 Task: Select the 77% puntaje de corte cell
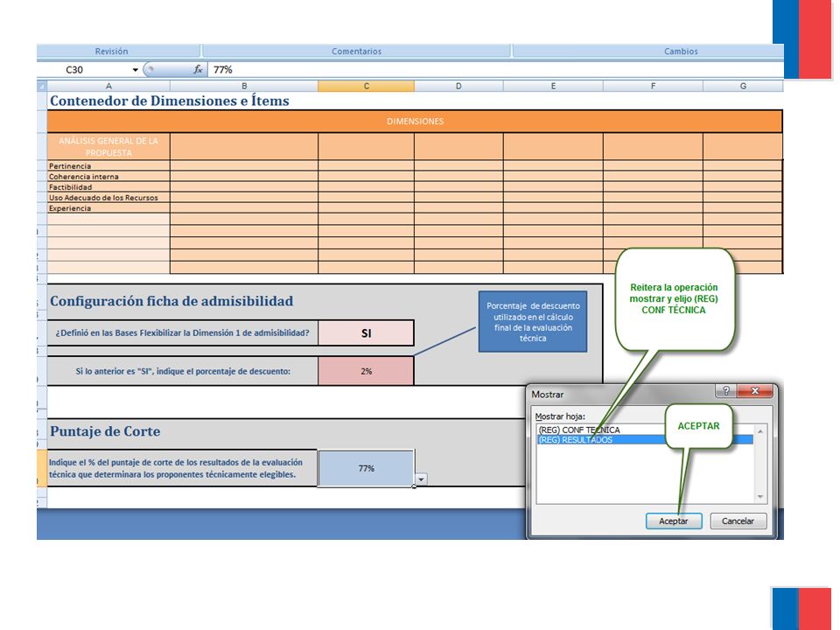(366, 468)
